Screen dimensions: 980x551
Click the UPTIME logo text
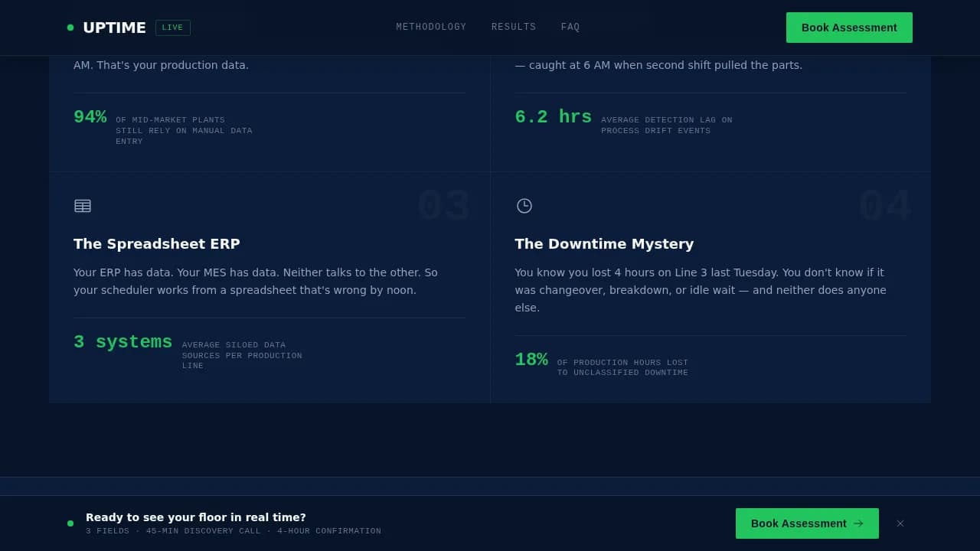pos(115,28)
